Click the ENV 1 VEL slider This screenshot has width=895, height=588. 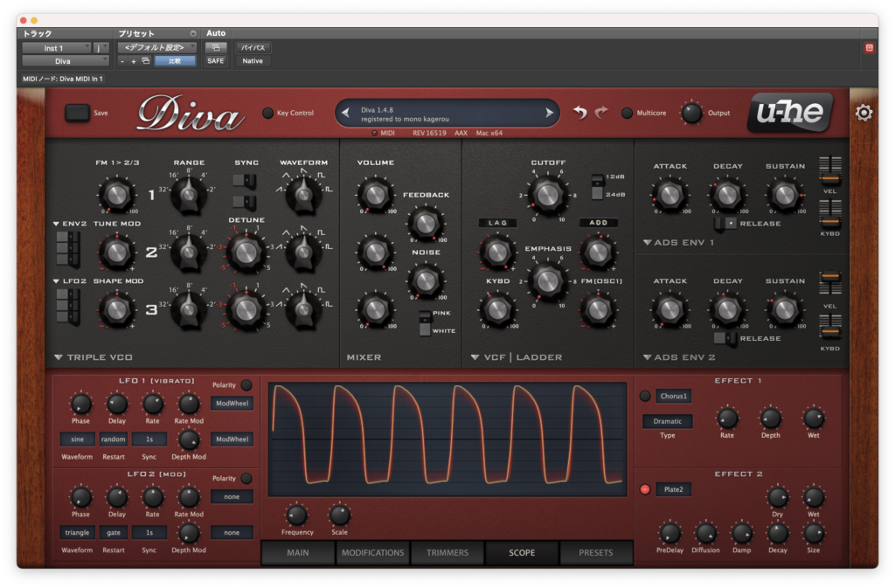830,170
